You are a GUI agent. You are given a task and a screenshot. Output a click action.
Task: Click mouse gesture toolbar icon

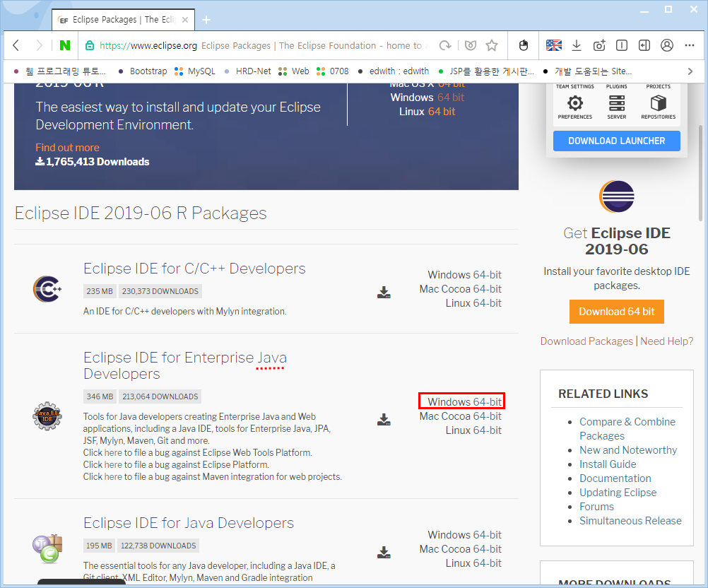(x=524, y=45)
